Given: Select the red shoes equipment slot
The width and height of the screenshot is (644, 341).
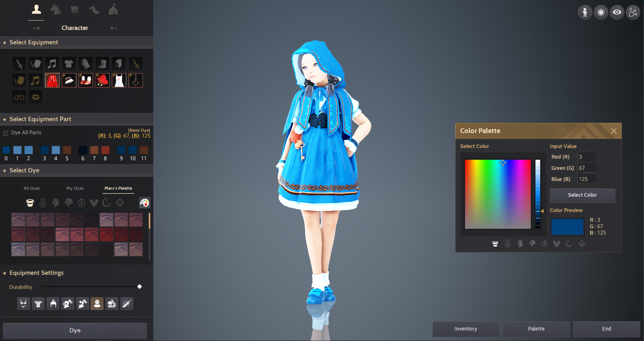Looking at the screenshot, I should [86, 80].
